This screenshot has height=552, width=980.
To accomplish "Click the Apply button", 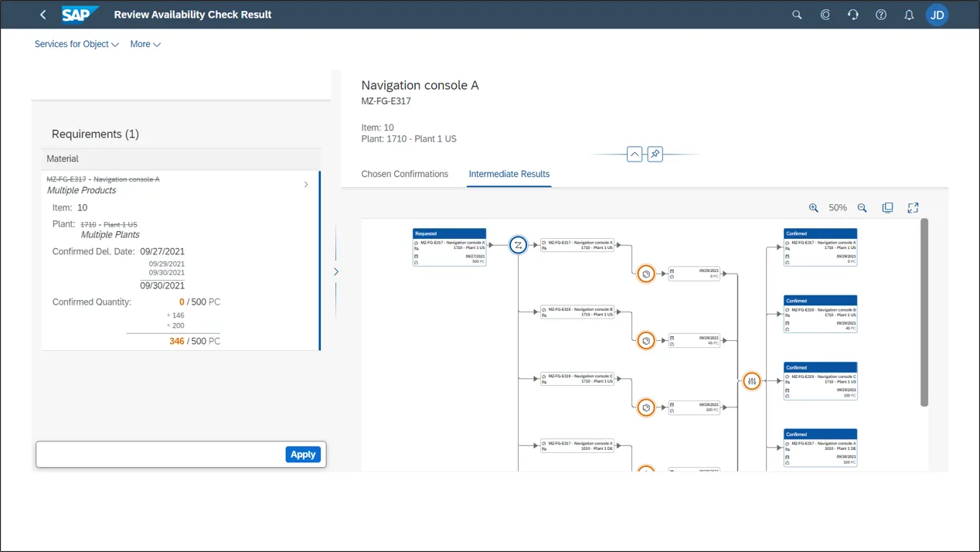I will click(x=303, y=455).
